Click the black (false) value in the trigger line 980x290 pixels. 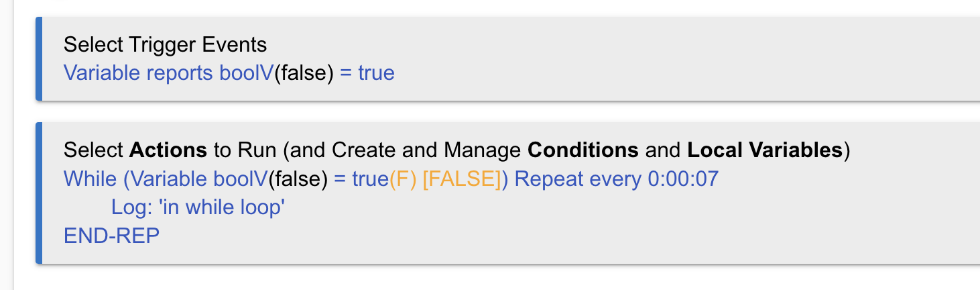pos(304,72)
